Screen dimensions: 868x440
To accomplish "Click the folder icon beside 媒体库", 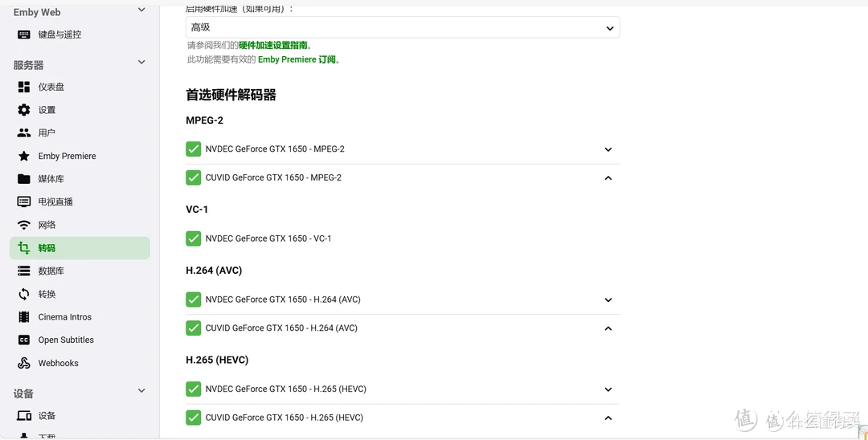I will 24,178.
